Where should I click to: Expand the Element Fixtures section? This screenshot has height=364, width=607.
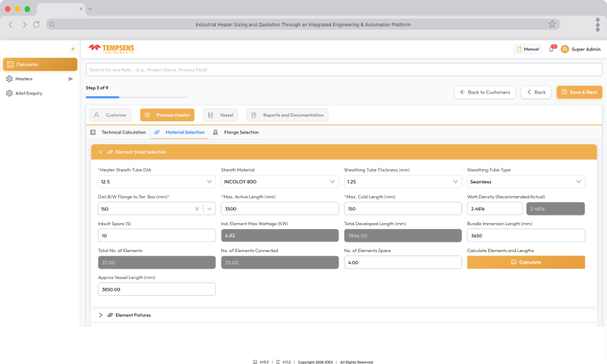tap(100, 315)
